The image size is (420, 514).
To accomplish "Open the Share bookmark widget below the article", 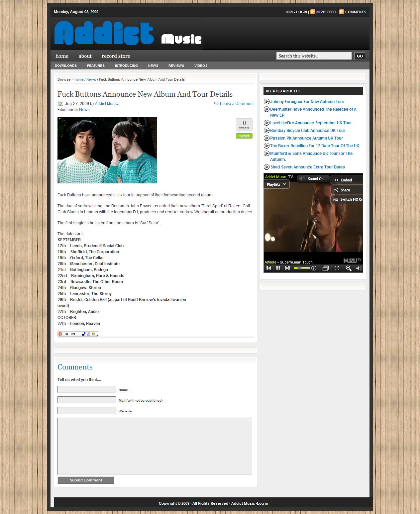I will tap(78, 334).
